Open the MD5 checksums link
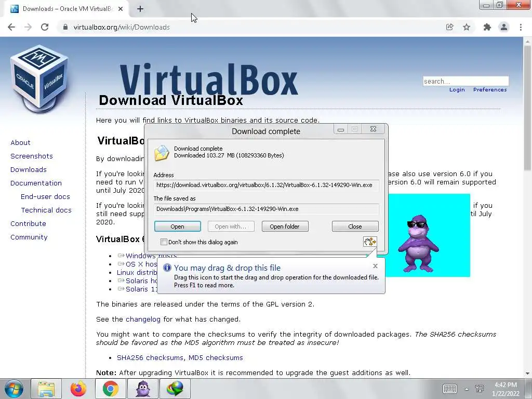The image size is (532, 399). [x=216, y=357]
